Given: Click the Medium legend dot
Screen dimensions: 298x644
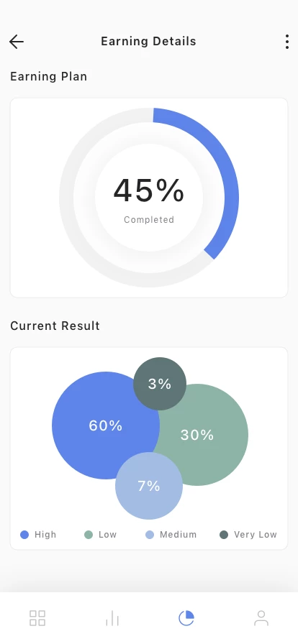Looking at the screenshot, I should 150,535.
